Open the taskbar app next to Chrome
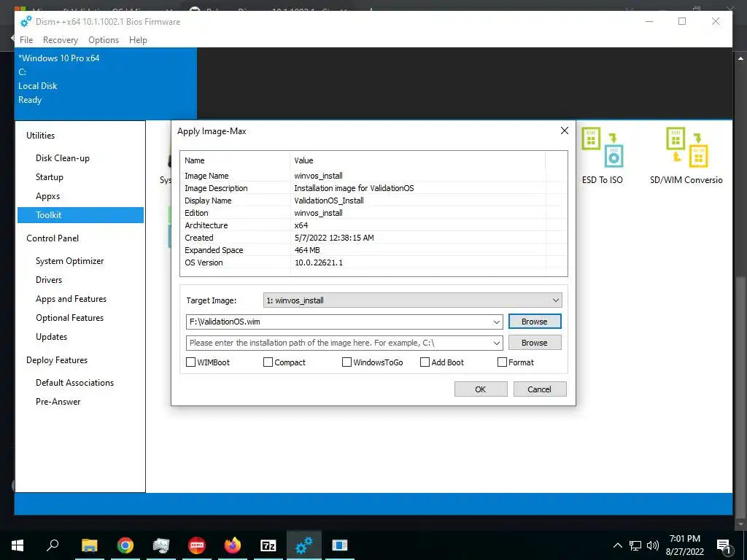747x560 pixels. 161,545
